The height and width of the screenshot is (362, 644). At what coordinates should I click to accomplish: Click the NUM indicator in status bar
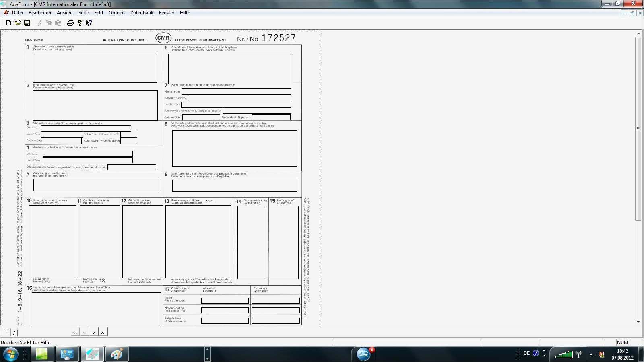pyautogui.click(x=622, y=342)
